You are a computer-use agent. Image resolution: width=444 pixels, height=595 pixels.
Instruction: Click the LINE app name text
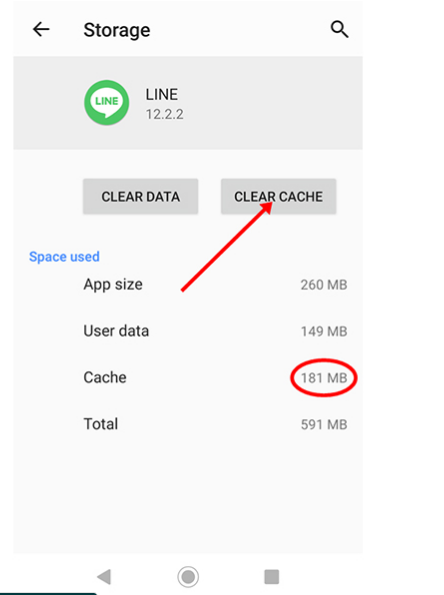click(x=162, y=94)
